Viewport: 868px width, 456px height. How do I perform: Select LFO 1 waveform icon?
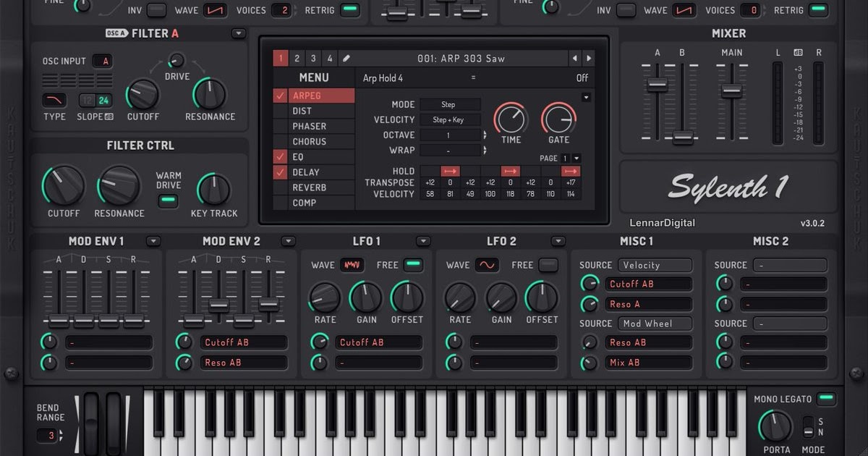click(x=353, y=265)
